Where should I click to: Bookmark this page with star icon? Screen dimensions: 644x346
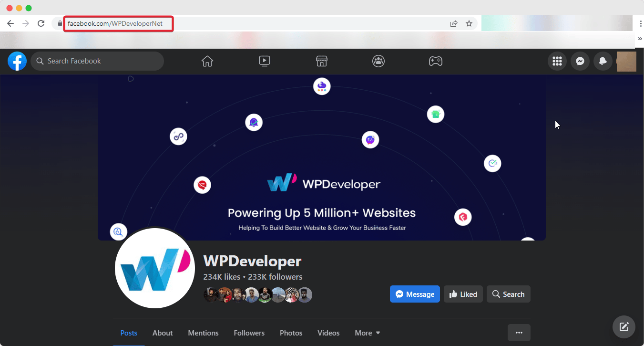[469, 23]
